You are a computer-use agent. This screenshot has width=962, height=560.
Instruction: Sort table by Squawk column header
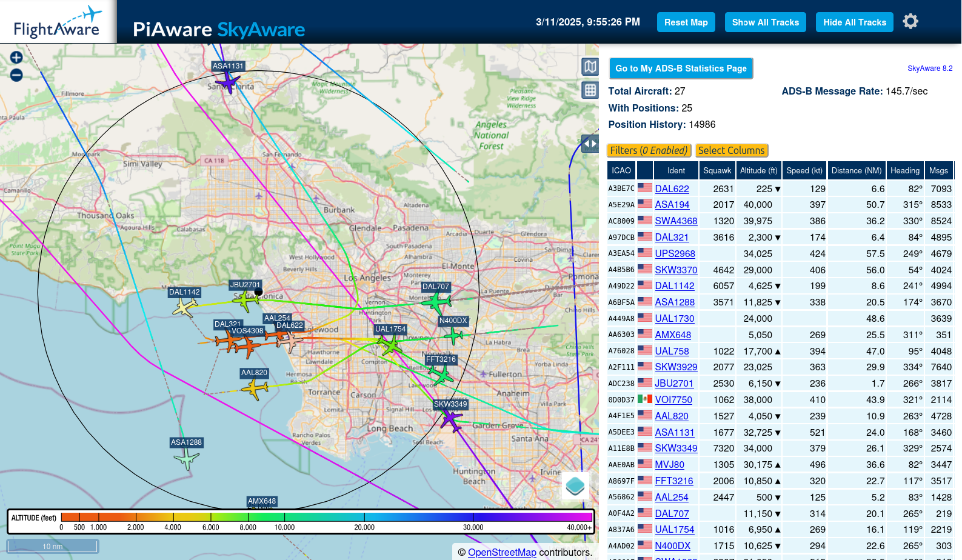pos(717,171)
